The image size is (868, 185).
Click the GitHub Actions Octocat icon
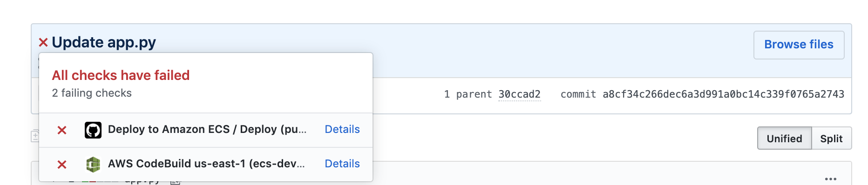click(x=93, y=130)
